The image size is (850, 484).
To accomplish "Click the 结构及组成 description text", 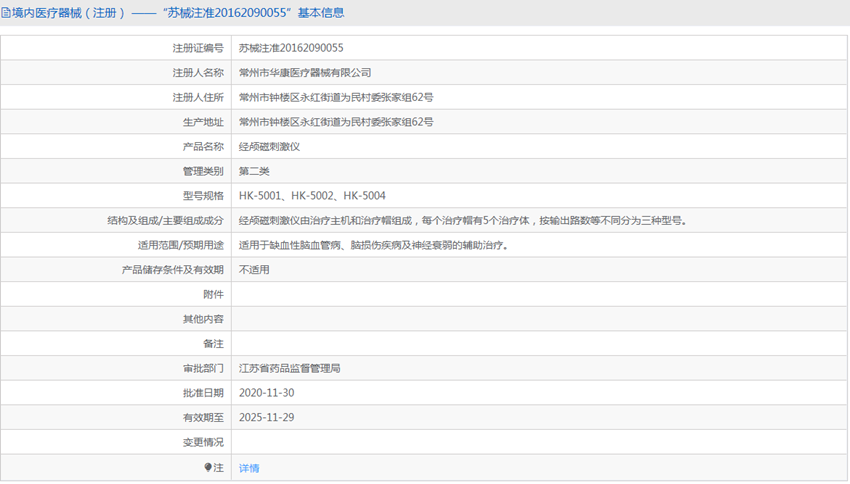I will click(x=462, y=220).
